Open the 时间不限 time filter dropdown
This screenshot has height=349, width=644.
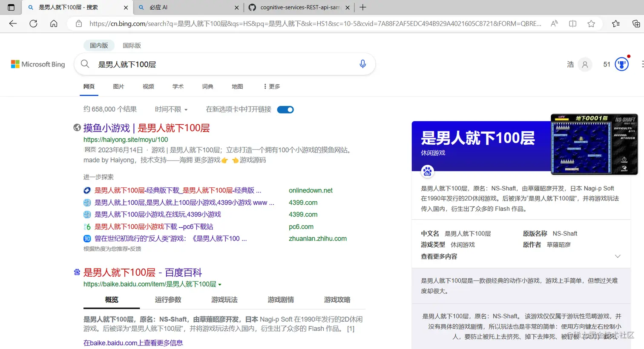click(x=171, y=109)
